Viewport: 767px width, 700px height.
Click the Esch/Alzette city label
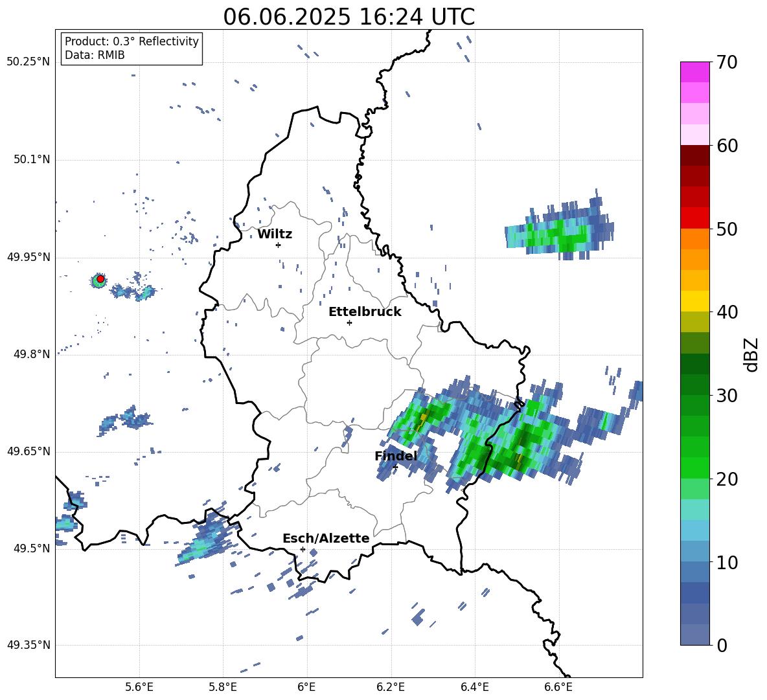point(326,538)
